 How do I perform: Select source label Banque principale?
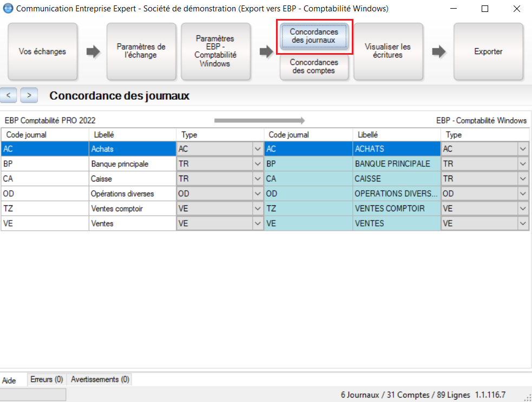click(x=132, y=164)
